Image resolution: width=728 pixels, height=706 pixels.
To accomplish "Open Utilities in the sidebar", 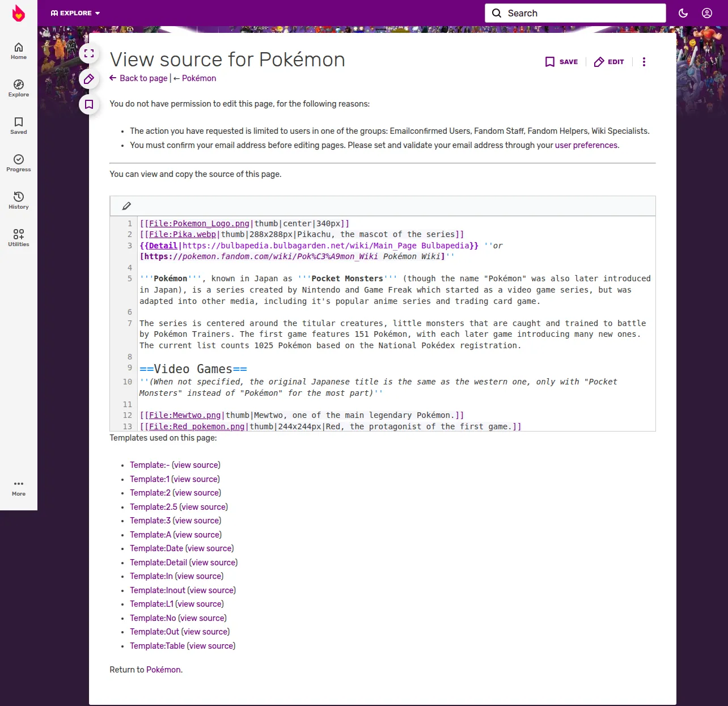I will click(x=19, y=238).
